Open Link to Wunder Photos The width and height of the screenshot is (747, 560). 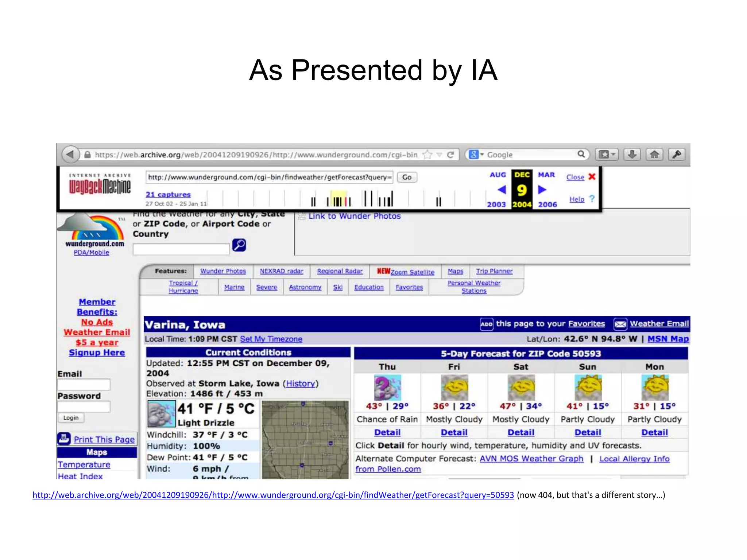[x=354, y=216]
